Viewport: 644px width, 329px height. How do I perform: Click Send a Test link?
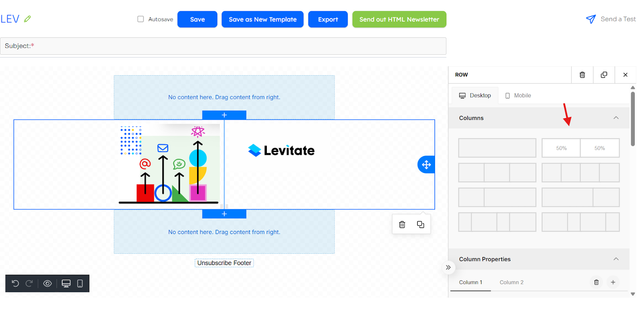tap(618, 19)
